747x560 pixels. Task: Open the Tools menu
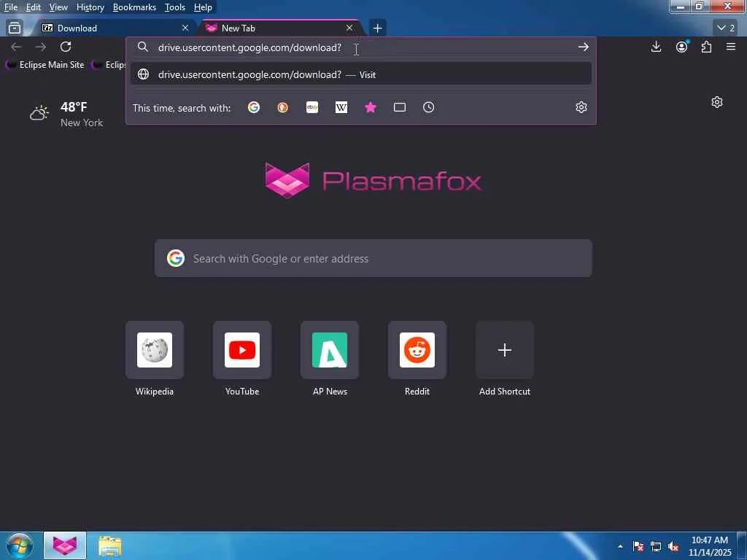pyautogui.click(x=175, y=7)
